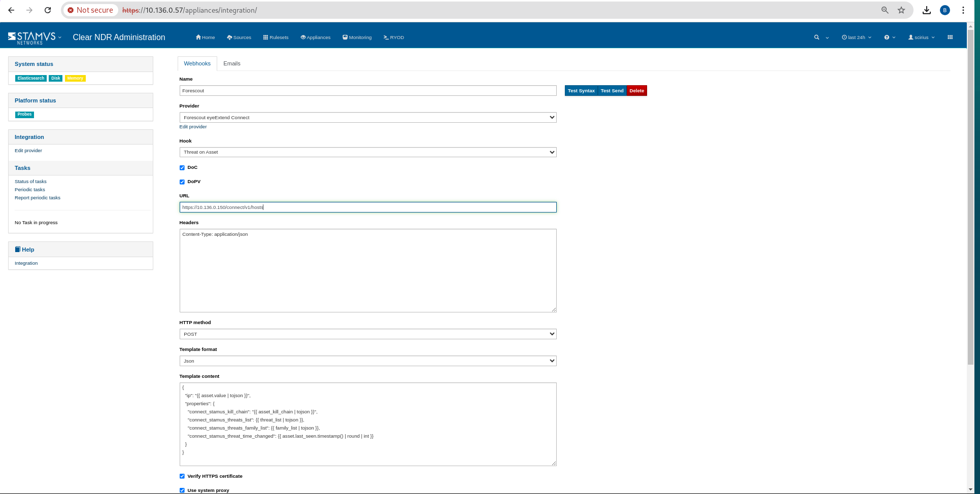Click the search magnifier icon in navbar

coord(817,38)
